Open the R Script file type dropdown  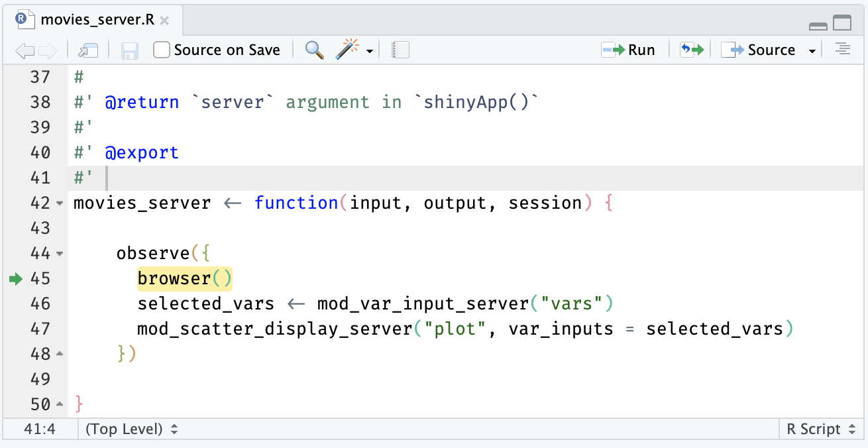pyautogui.click(x=821, y=429)
